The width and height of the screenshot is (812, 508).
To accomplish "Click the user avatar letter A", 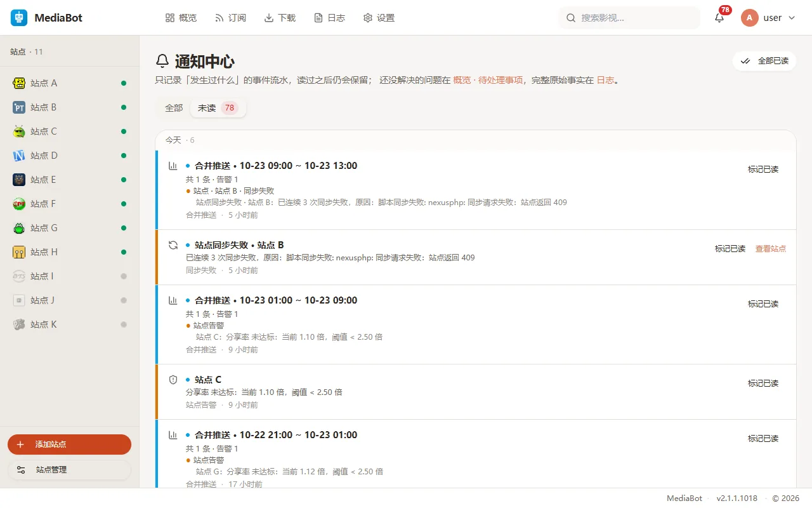I will (749, 18).
